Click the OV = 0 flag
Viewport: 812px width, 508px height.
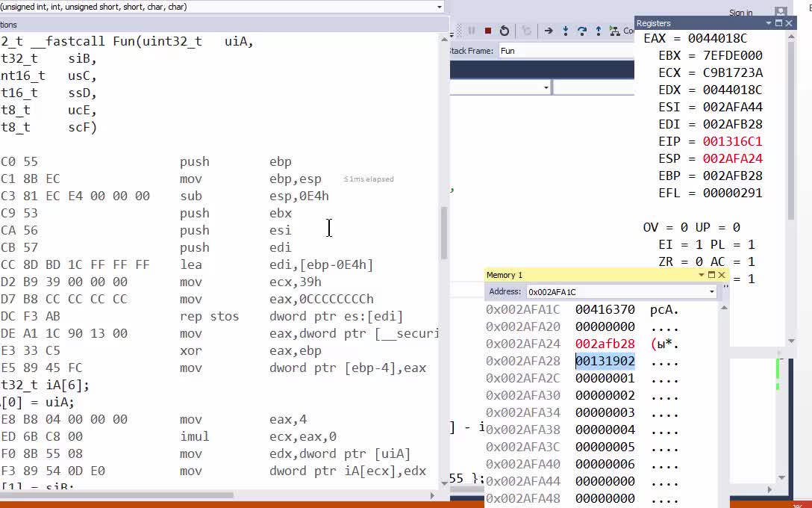(666, 227)
